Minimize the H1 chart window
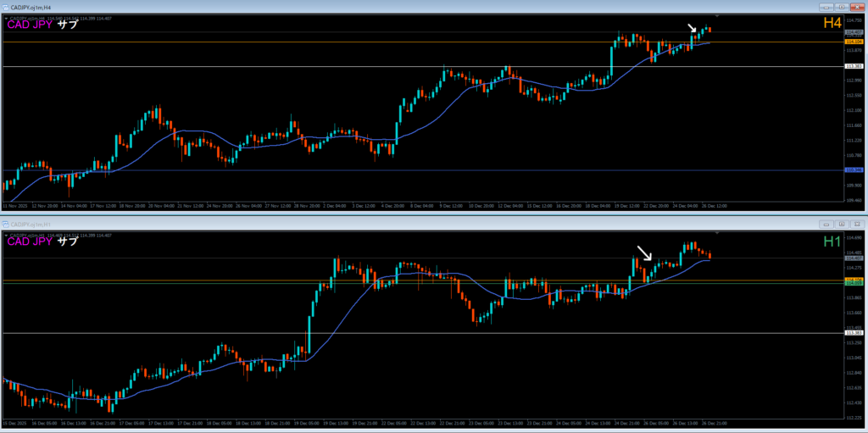The height and width of the screenshot is (433, 868). [x=826, y=224]
